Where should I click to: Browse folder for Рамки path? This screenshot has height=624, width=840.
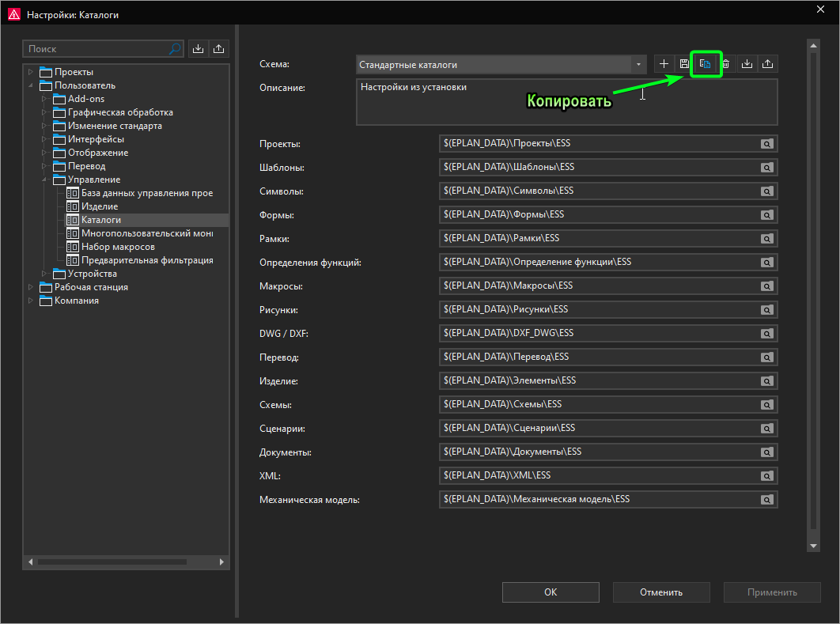(x=767, y=238)
